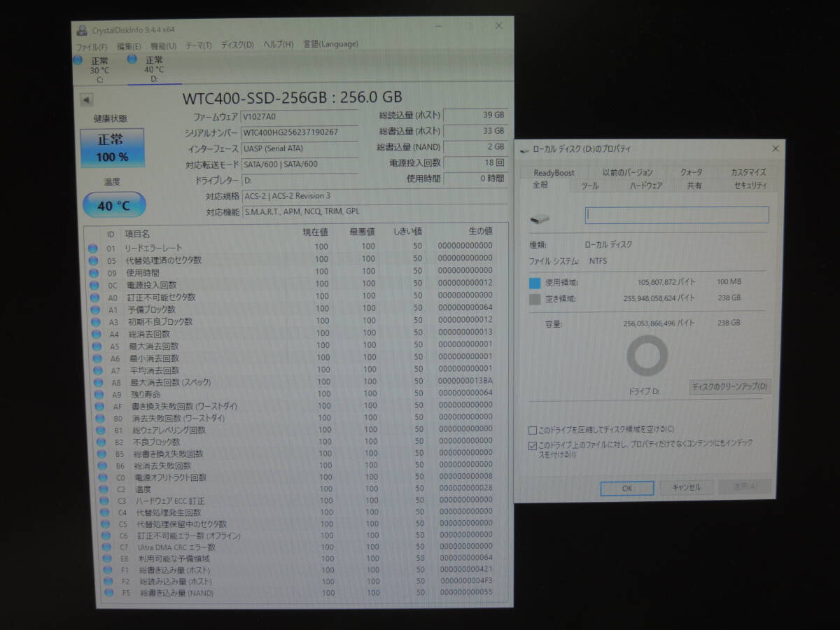
Task: Open the ヘルプ(H) menu
Action: tap(278, 44)
